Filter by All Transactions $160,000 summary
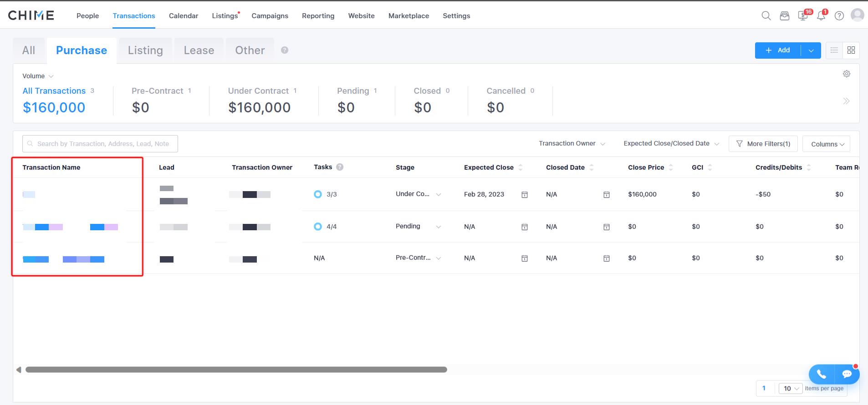This screenshot has height=405, width=868. 58,101
